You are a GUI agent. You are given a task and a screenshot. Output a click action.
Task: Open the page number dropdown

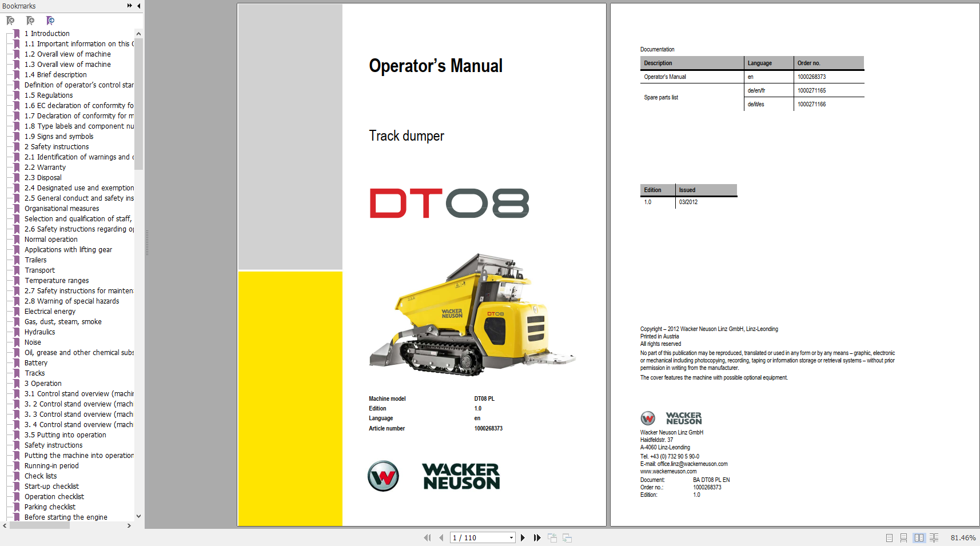pyautogui.click(x=511, y=537)
